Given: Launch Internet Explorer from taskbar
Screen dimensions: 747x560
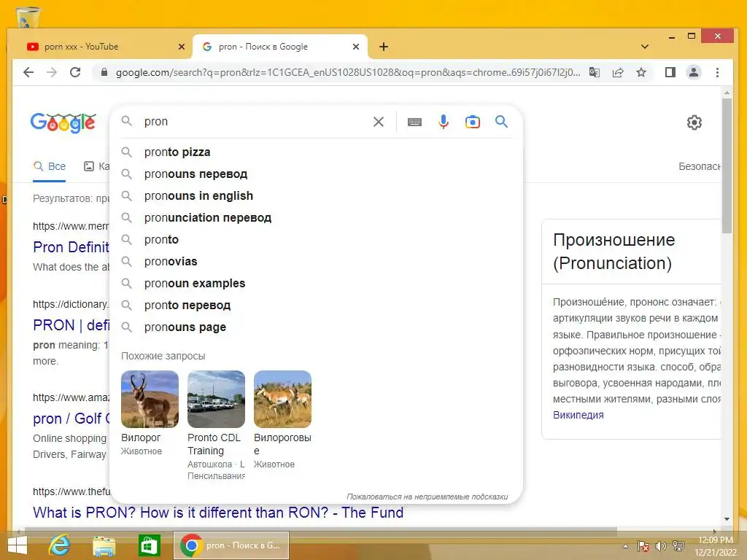Looking at the screenshot, I should [x=59, y=545].
